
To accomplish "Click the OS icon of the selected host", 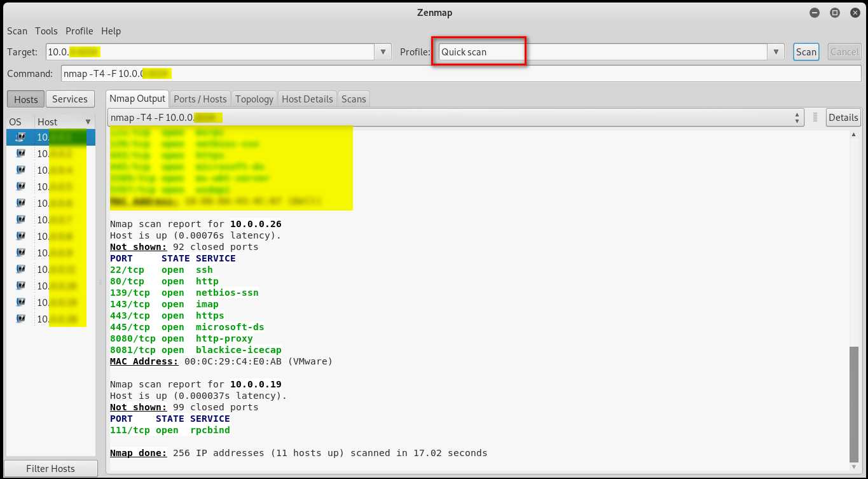I will click(x=20, y=137).
